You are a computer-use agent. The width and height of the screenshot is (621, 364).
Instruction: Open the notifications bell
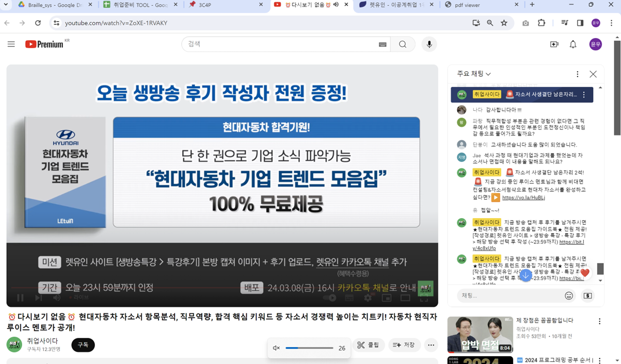(x=573, y=44)
